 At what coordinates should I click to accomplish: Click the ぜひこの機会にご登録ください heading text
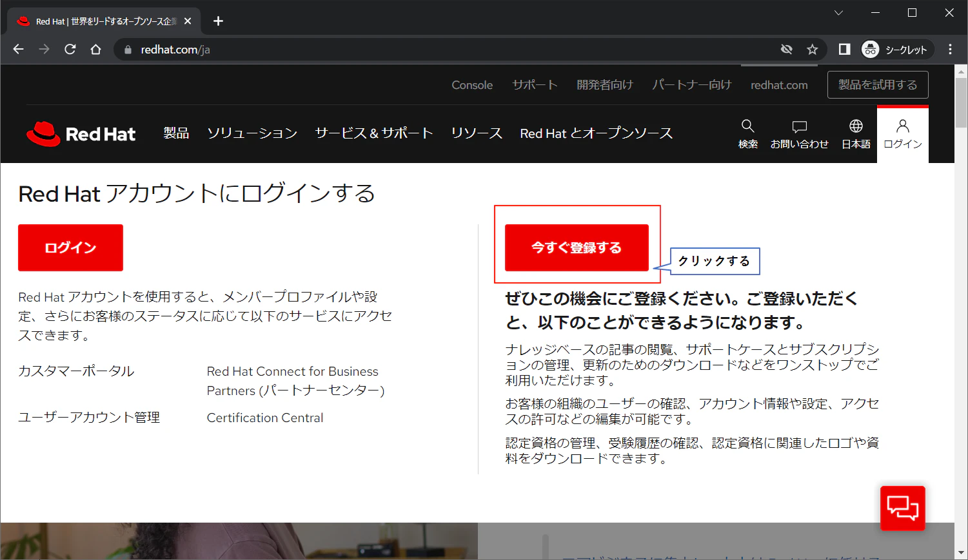(682, 311)
